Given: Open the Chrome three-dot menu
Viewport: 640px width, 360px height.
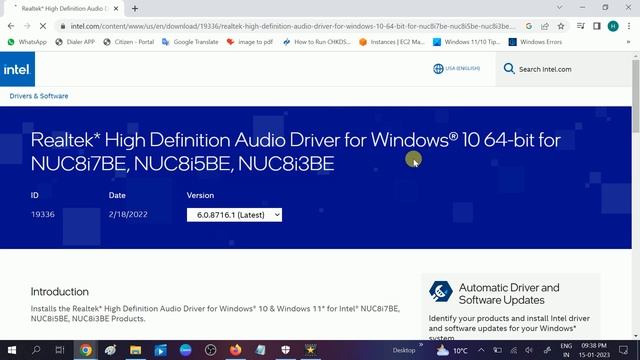Looking at the screenshot, I should coord(629,26).
